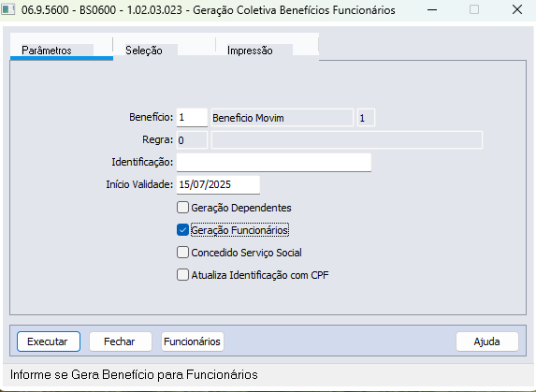This screenshot has width=536, height=392.
Task: Click the Benefício Movim description field
Action: click(282, 118)
